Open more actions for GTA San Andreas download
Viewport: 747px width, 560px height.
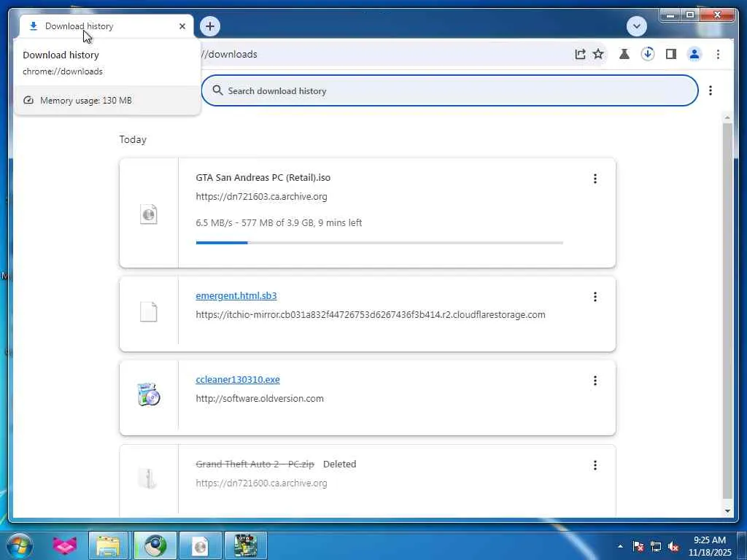(595, 179)
